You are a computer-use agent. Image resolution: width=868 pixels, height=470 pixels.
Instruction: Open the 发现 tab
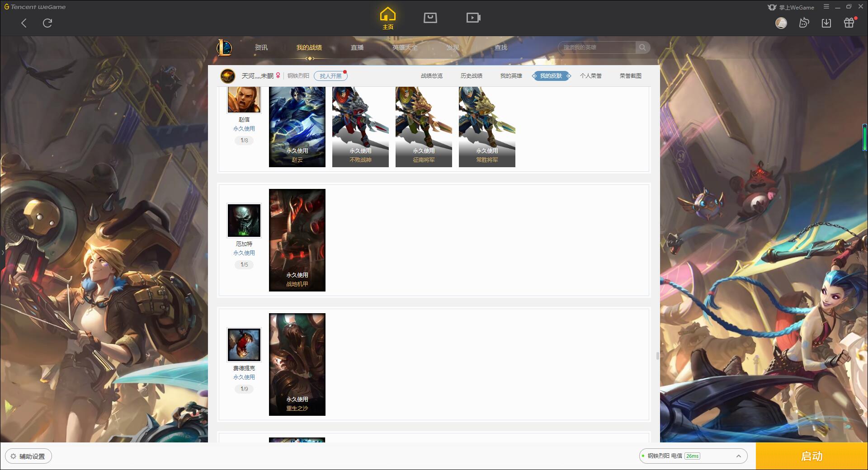[453, 47]
